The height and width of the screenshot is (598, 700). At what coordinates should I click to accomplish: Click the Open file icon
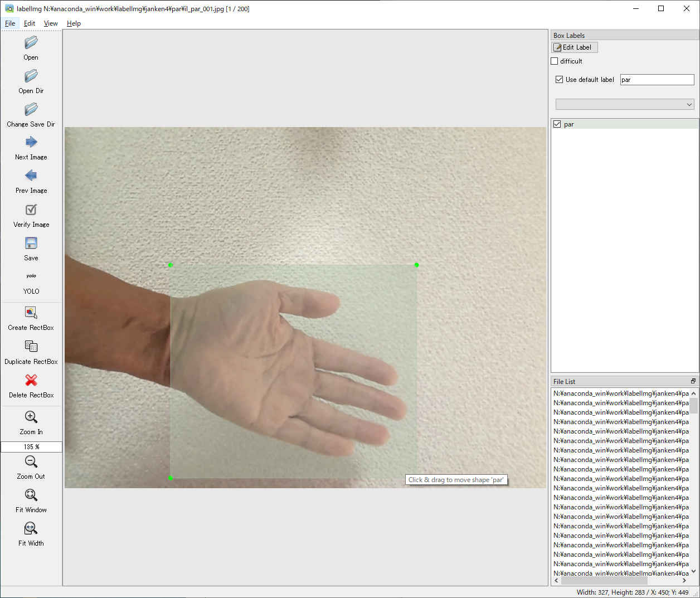[31, 42]
